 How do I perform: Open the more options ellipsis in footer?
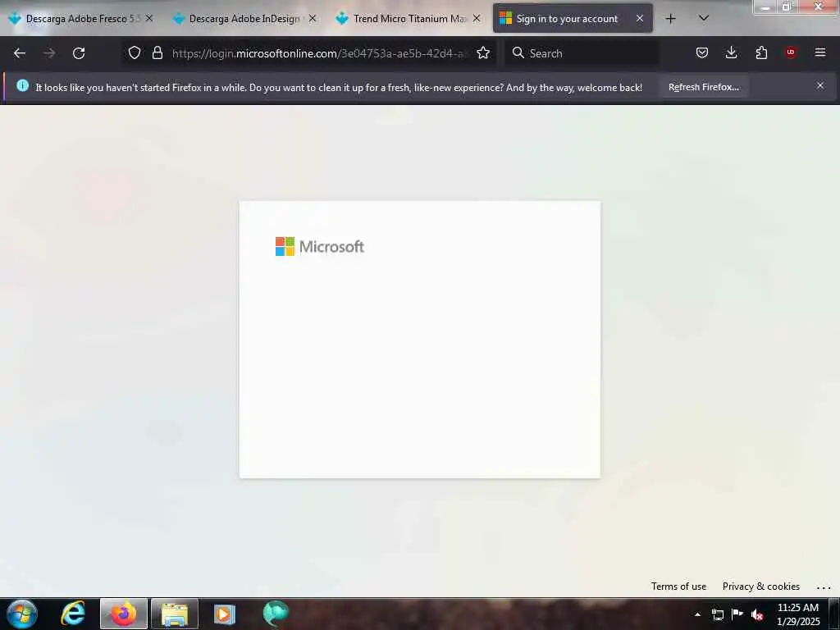[824, 587]
